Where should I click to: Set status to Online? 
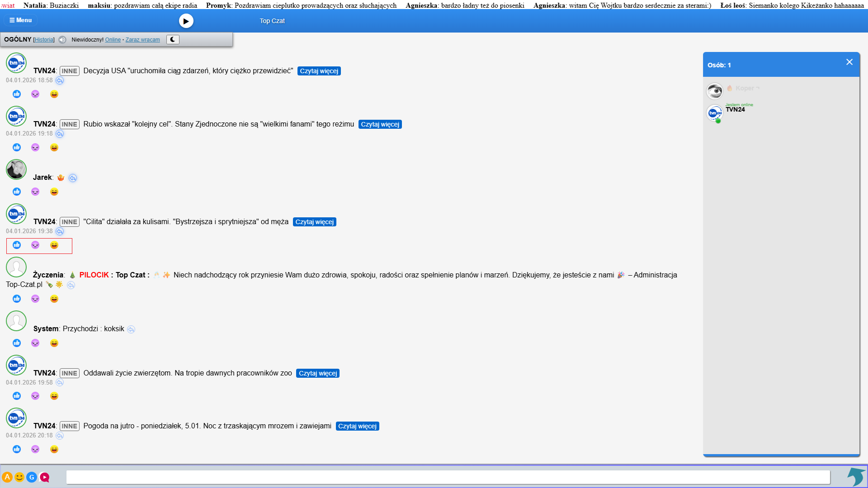tap(113, 40)
